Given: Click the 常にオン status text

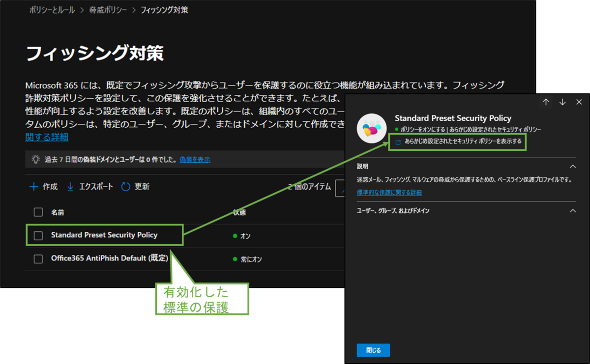Looking at the screenshot, I should (252, 259).
